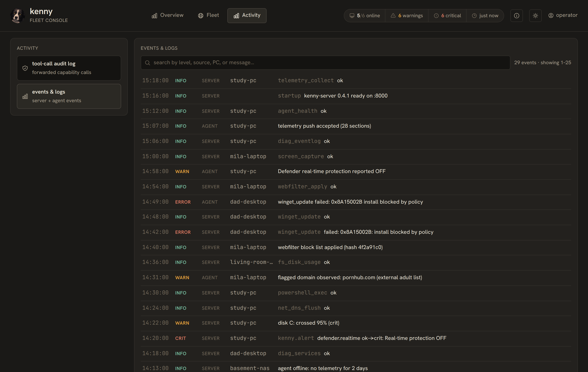Click the Overview bar chart icon

tap(154, 16)
